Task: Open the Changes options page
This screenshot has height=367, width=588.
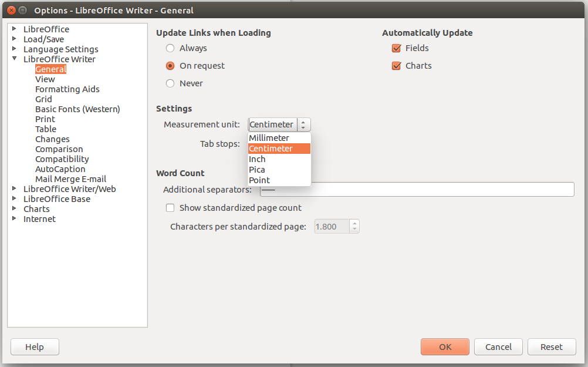Action: point(52,139)
